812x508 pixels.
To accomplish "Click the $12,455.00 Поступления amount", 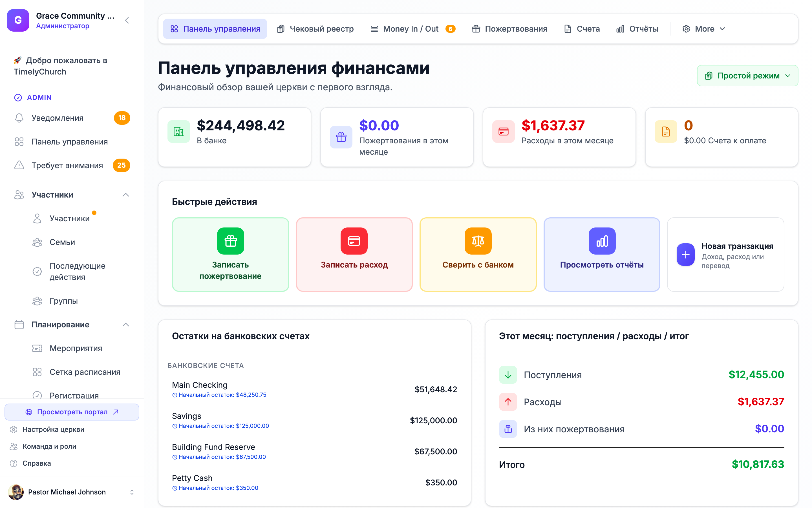I will click(x=756, y=374).
